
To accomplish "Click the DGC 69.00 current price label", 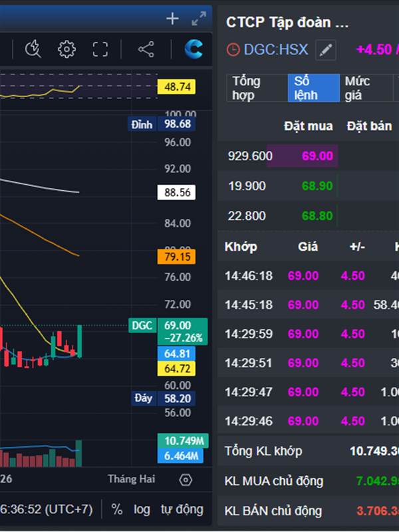I will (168, 331).
